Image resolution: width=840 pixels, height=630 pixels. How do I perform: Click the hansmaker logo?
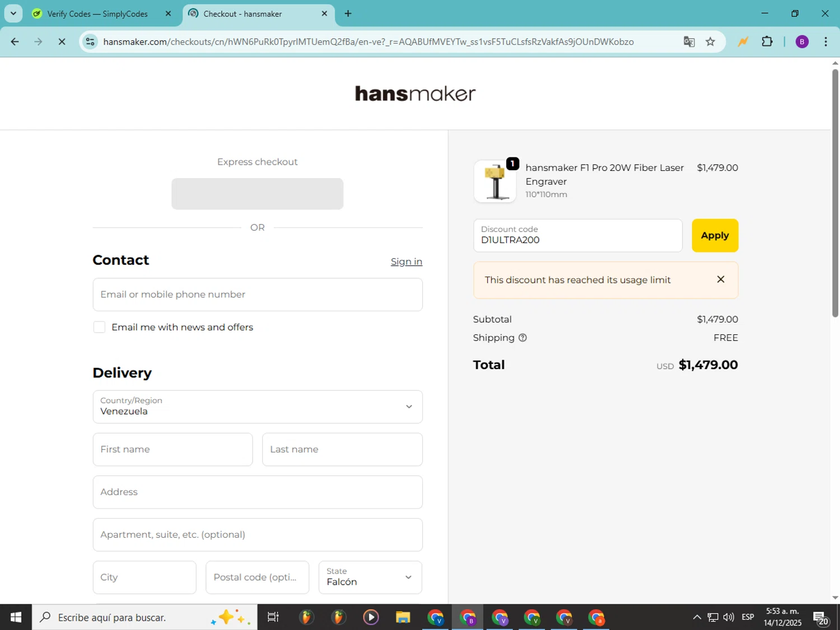(415, 94)
